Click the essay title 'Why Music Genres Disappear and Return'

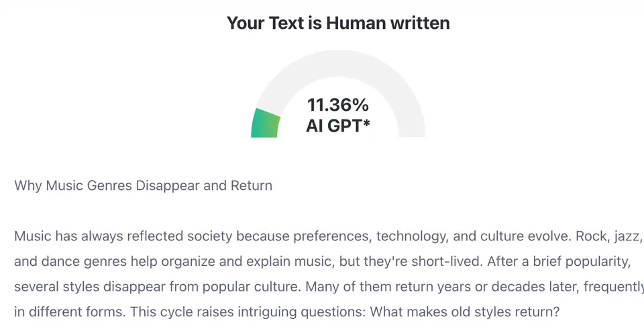(144, 185)
